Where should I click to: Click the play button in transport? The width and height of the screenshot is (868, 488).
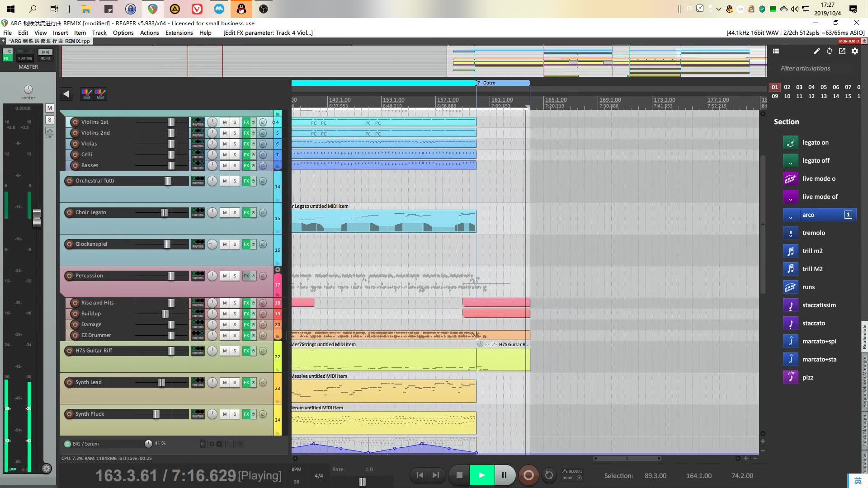481,475
